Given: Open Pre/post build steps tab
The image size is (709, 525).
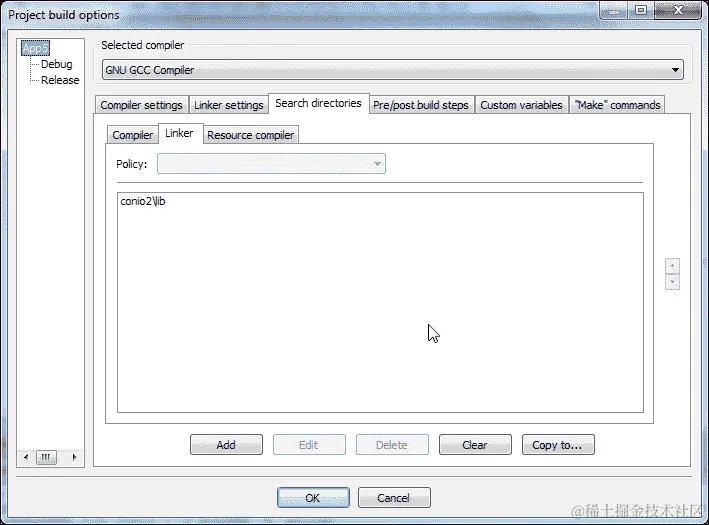Looking at the screenshot, I should coord(421,105).
